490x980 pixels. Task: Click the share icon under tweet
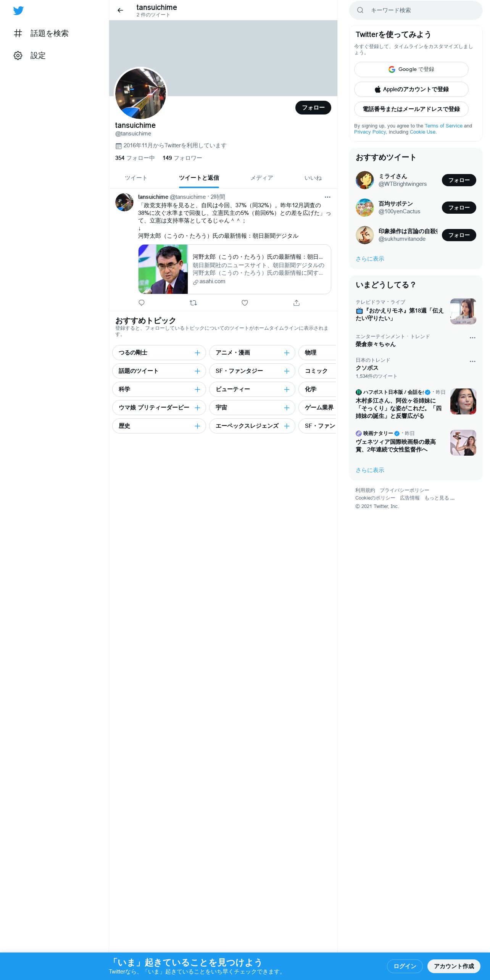(297, 303)
